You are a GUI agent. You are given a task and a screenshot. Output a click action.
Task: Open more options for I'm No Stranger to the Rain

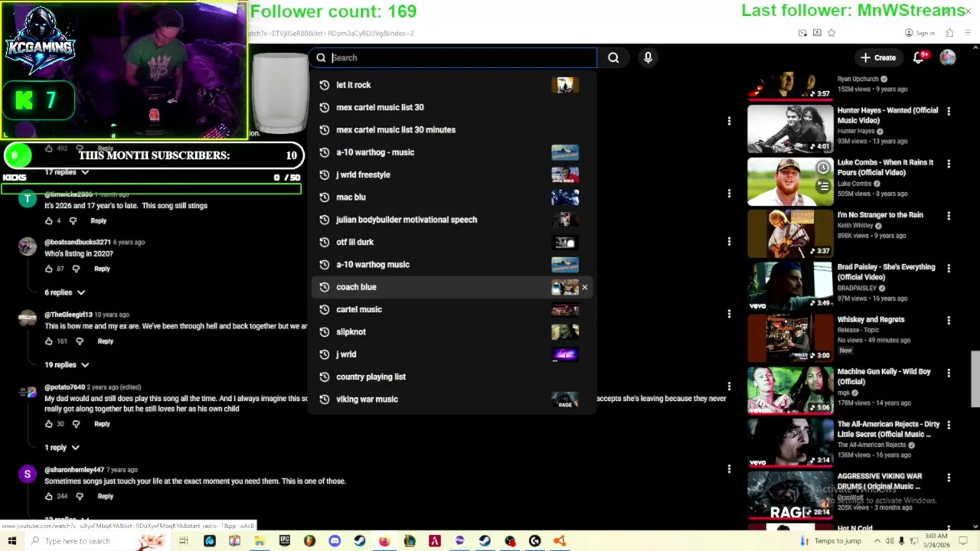(x=949, y=216)
